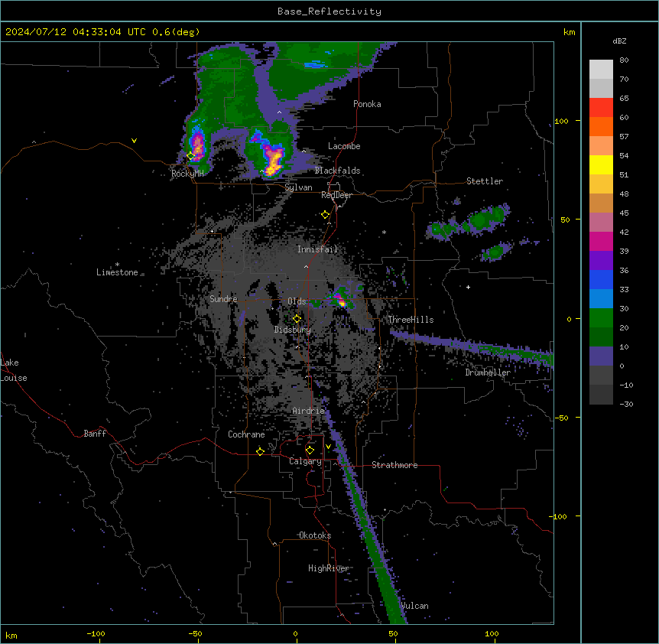The height and width of the screenshot is (644, 659).
Task: Click the Okotoks town label
Action: tap(315, 535)
